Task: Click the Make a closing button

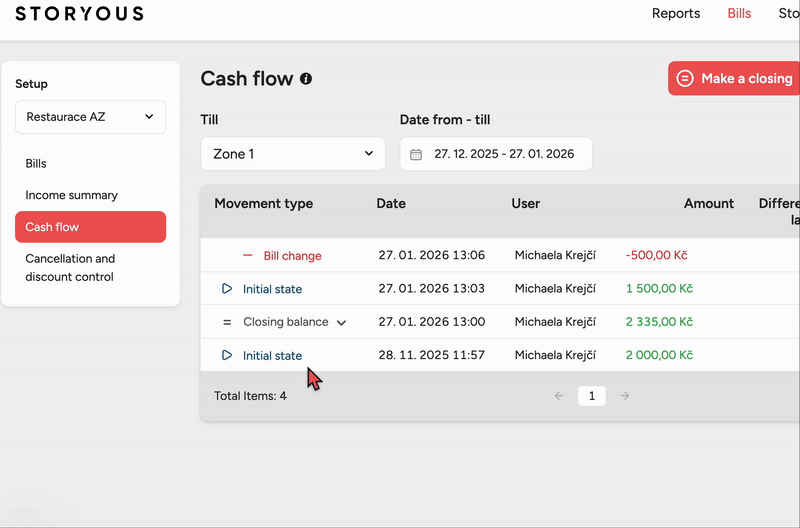Action: point(735,78)
